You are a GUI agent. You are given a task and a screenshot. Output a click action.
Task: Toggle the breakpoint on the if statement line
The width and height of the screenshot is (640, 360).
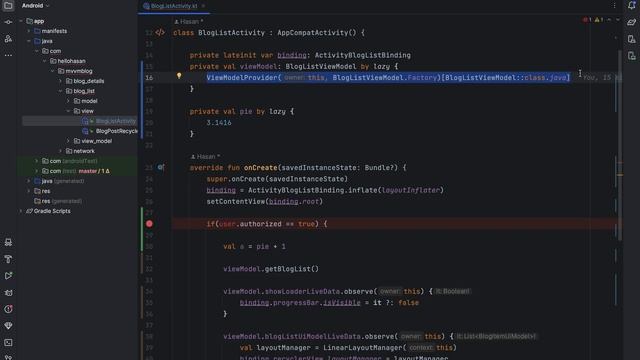(149, 224)
